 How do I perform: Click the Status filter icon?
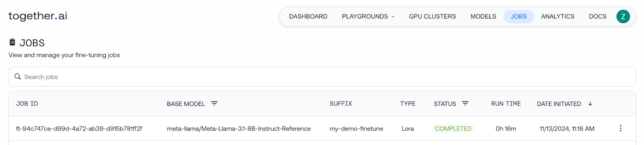pyautogui.click(x=465, y=104)
